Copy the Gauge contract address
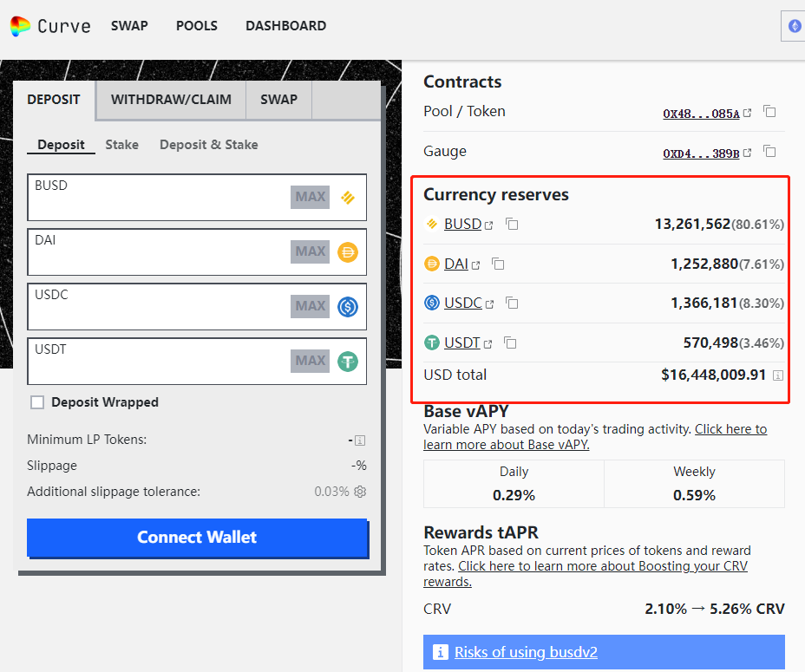 pyautogui.click(x=769, y=152)
